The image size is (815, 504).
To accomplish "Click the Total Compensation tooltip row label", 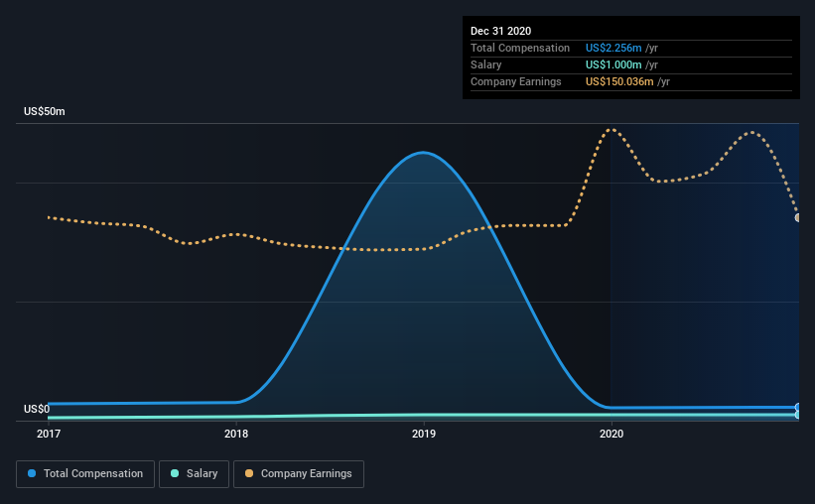I will (x=520, y=49).
